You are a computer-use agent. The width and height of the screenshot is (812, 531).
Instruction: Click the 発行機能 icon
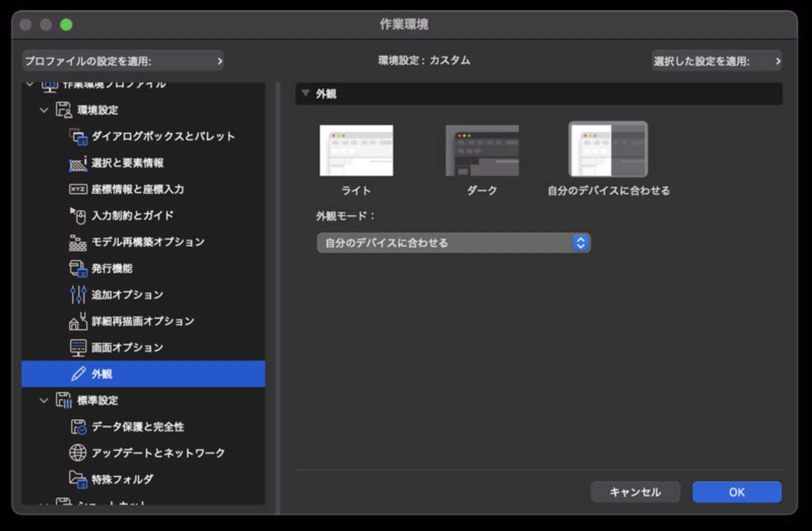click(x=78, y=269)
